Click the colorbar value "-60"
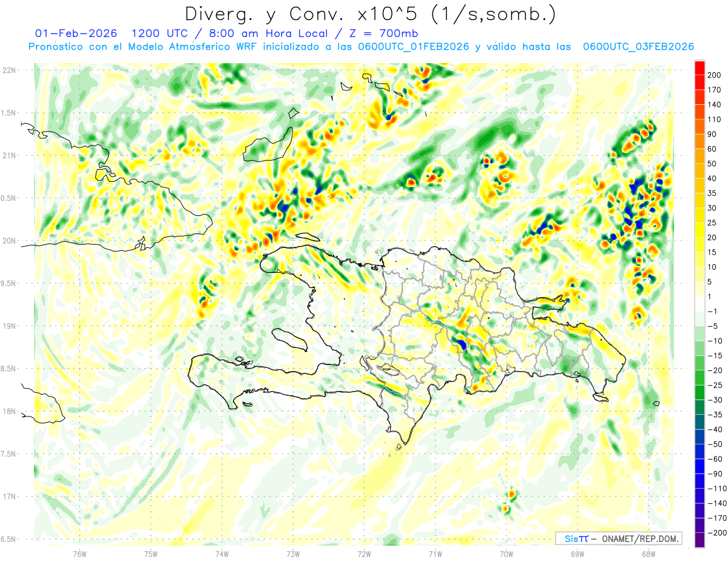This screenshot has height=562, width=728. [715, 459]
